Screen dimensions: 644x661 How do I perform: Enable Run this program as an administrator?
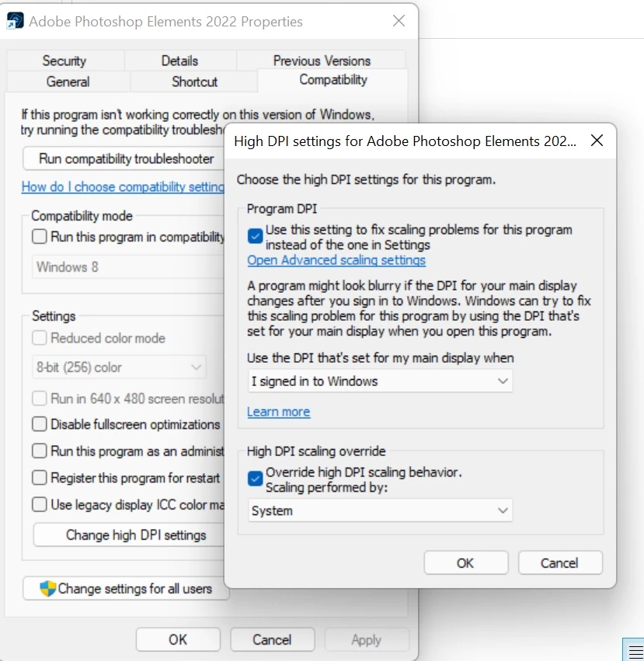(39, 451)
